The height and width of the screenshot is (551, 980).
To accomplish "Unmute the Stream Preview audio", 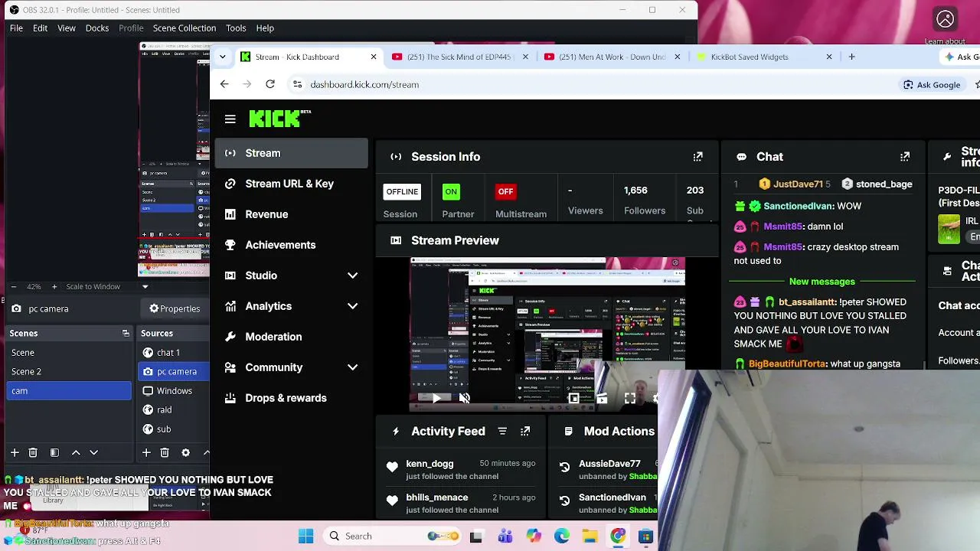I will (464, 398).
